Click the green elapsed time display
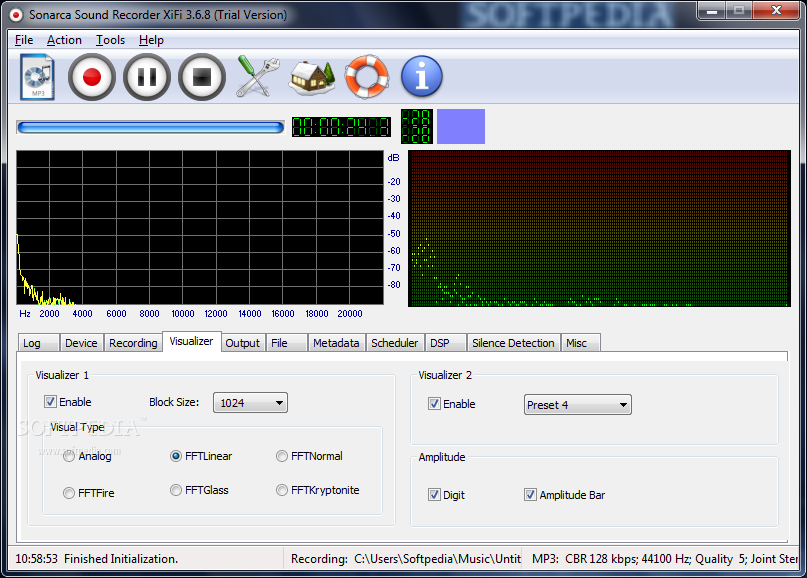The height and width of the screenshot is (578, 807). click(341, 127)
